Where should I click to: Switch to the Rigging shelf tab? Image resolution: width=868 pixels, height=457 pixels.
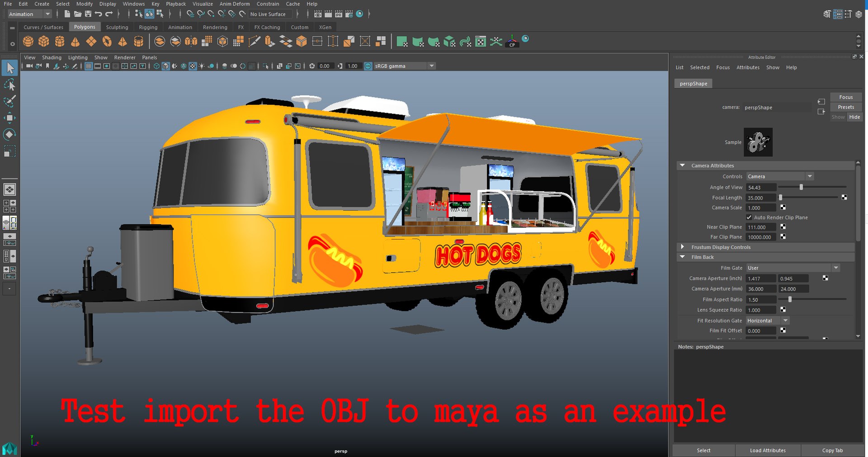point(148,27)
